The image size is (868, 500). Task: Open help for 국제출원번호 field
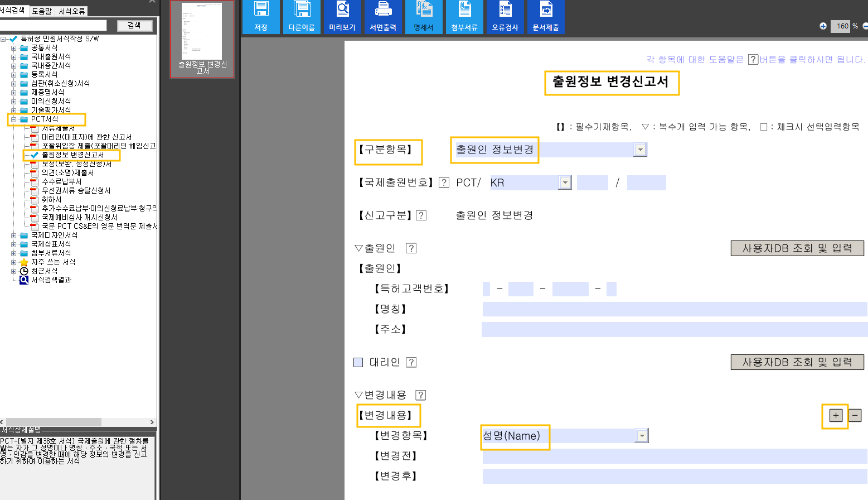444,182
